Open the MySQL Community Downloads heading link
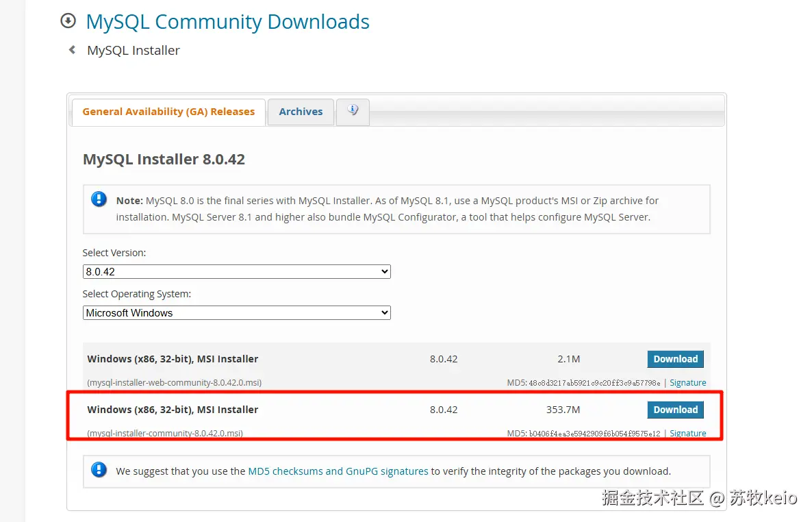Screen dimensions: 812x522 coord(228,22)
